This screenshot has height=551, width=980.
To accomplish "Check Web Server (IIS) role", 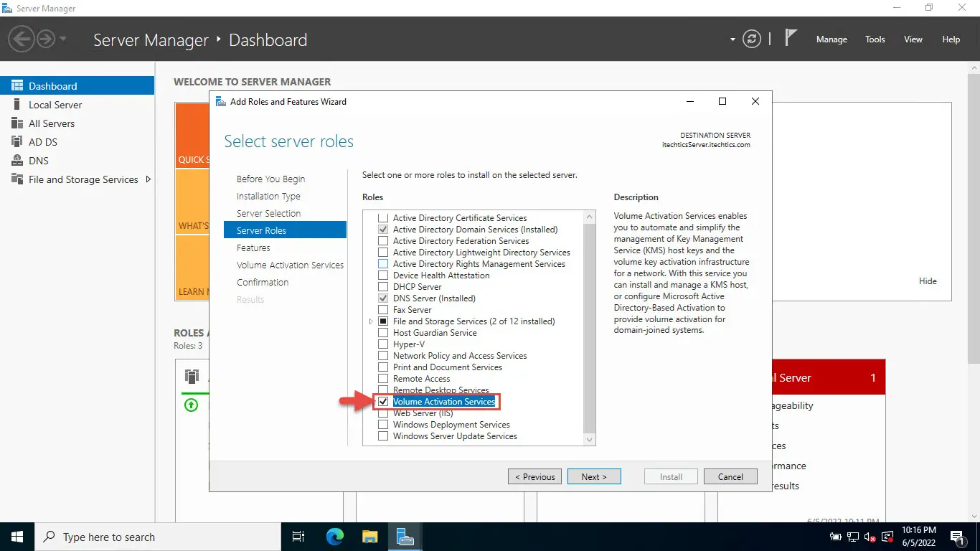I will click(x=383, y=413).
